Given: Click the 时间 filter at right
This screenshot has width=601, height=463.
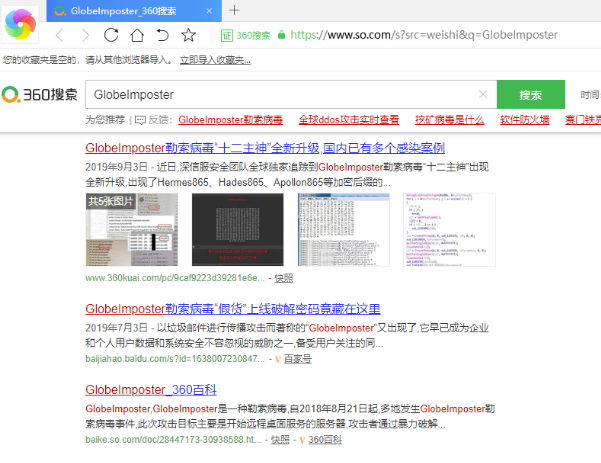Looking at the screenshot, I should coord(590,95).
